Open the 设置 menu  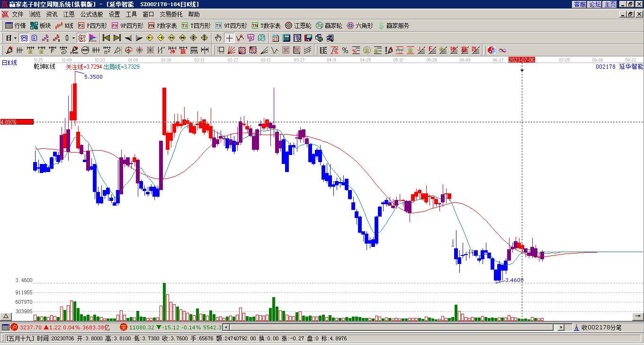click(x=114, y=15)
